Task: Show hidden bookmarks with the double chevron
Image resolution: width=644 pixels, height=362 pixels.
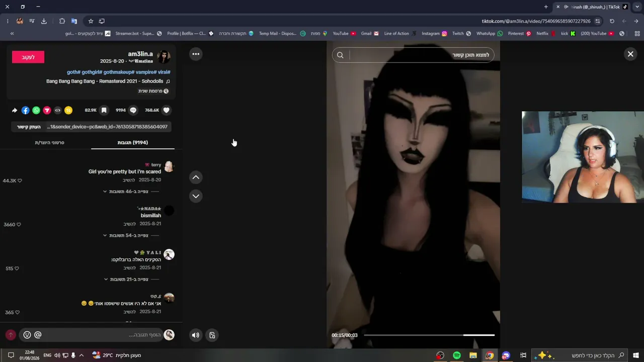Action: (x=12, y=34)
